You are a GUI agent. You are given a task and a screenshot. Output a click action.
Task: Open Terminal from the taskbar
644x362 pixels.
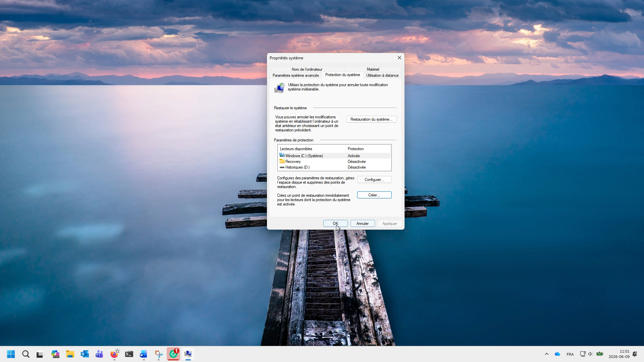point(129,354)
